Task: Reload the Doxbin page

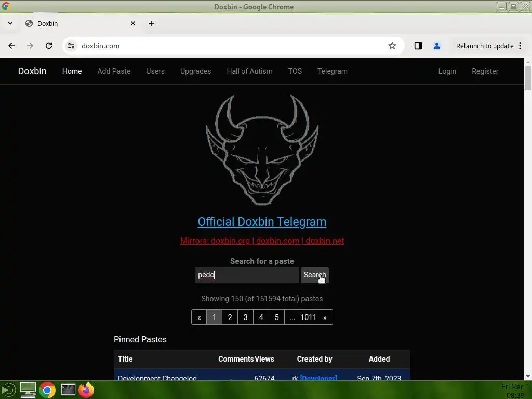Action: 49,46
